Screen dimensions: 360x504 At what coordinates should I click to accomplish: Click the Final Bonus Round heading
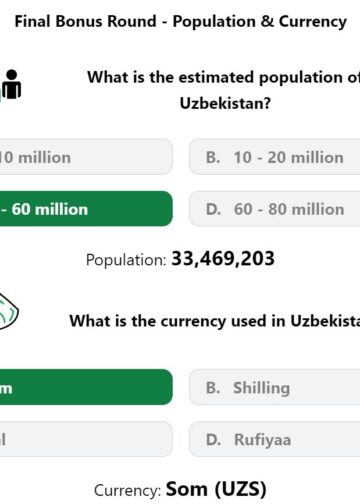[x=181, y=22]
